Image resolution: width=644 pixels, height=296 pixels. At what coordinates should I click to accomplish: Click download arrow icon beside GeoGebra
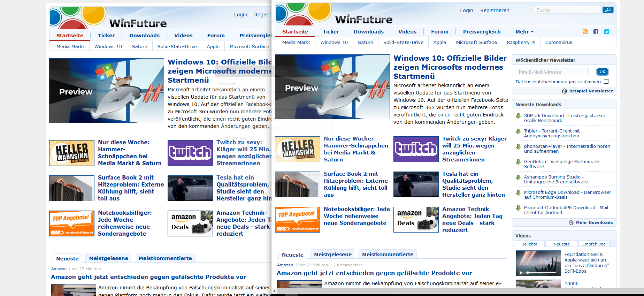point(518,162)
